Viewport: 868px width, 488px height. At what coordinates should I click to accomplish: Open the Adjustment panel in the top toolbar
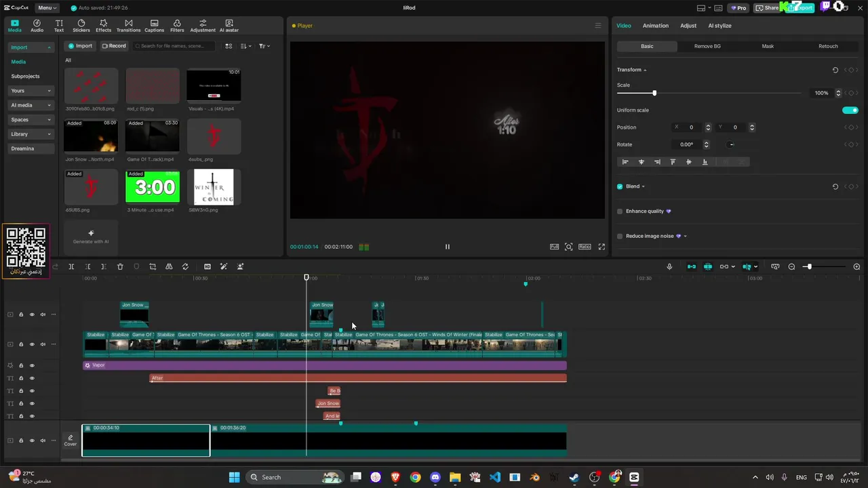click(x=203, y=26)
